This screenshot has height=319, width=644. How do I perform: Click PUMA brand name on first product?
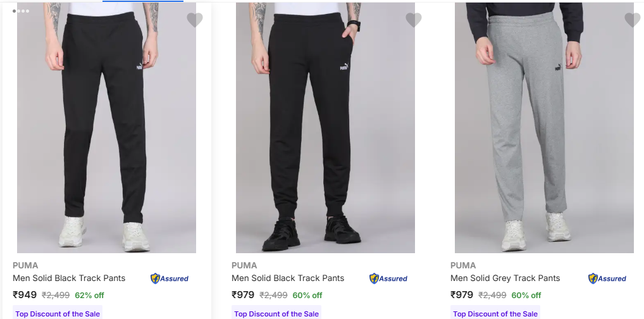25,265
